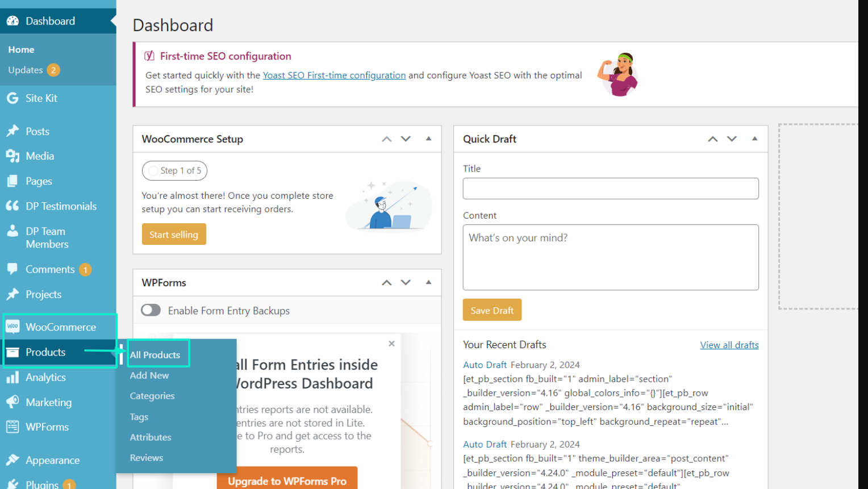
Task: Open Attributes in Products submenu
Action: pyautogui.click(x=151, y=437)
